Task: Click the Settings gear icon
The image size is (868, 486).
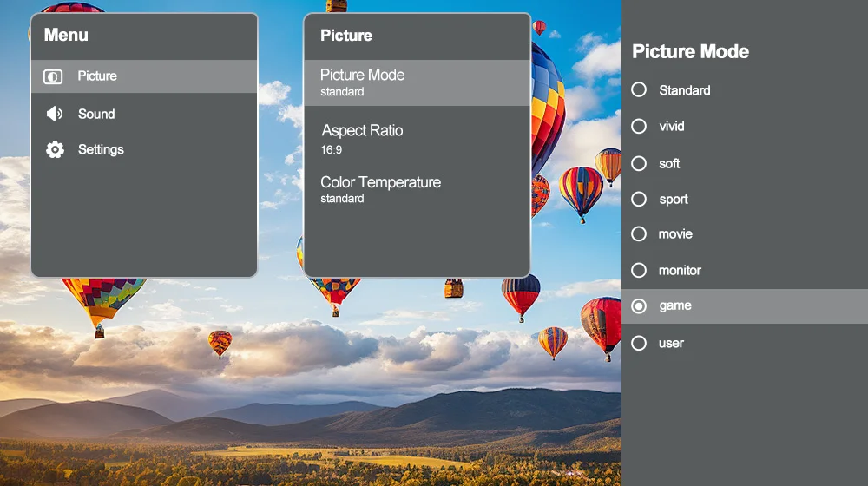Action: point(55,149)
